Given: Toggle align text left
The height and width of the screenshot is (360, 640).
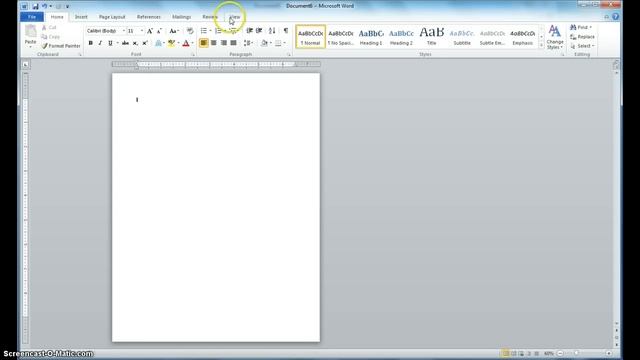Looking at the screenshot, I should pos(204,43).
